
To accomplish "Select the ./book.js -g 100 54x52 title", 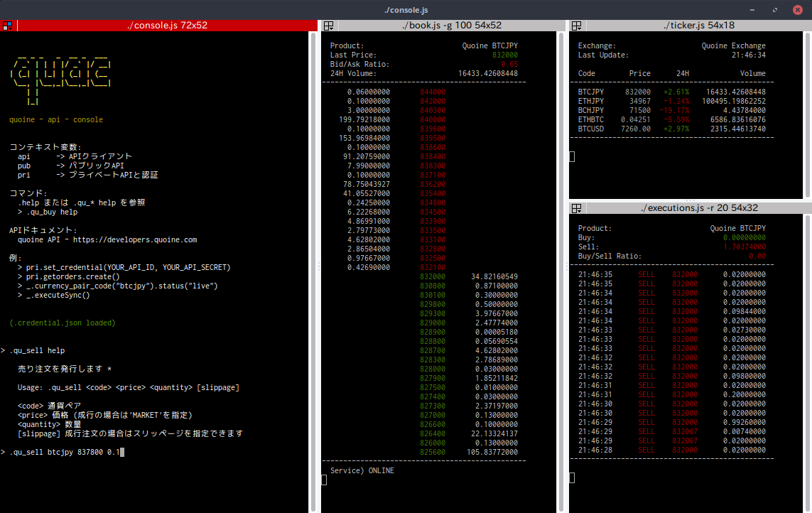I will [452, 26].
